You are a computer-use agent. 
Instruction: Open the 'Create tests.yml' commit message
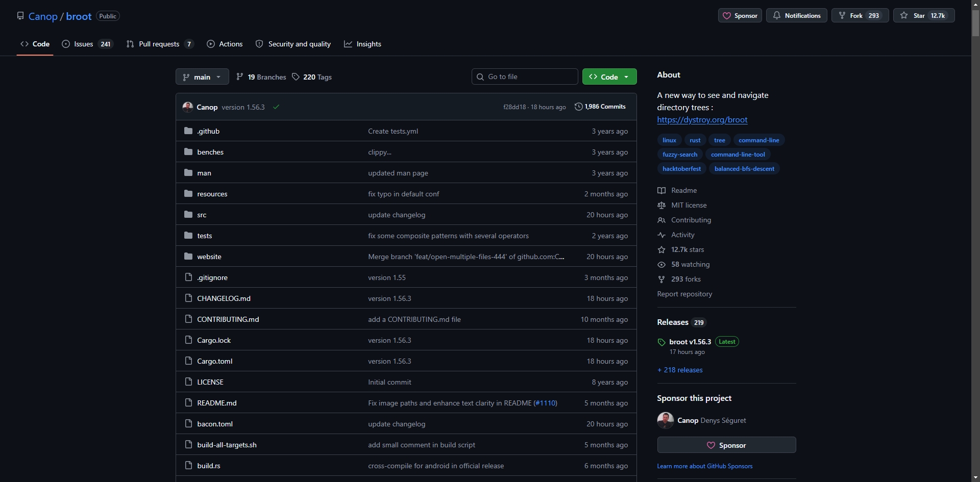(x=393, y=131)
